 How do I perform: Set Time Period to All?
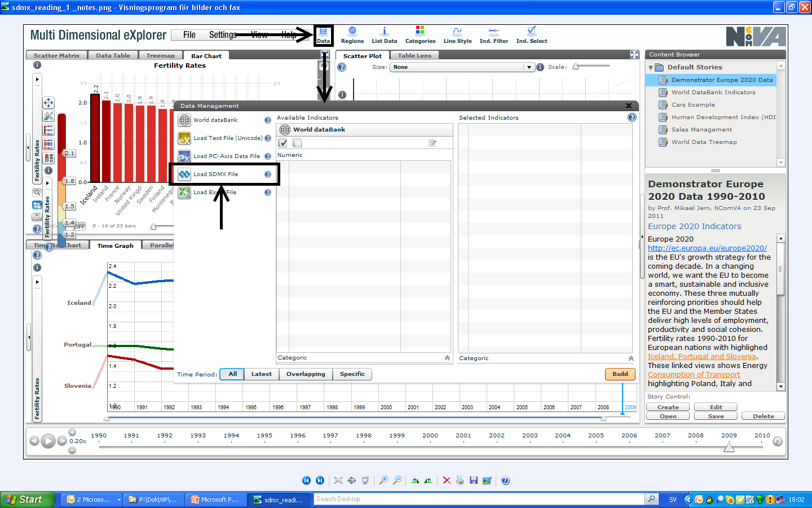pyautogui.click(x=232, y=374)
